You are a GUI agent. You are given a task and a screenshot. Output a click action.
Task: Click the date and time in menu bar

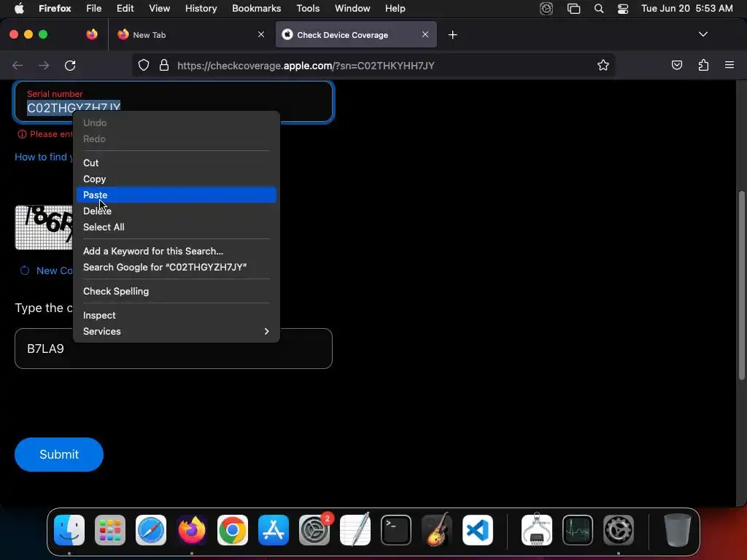[686, 9]
